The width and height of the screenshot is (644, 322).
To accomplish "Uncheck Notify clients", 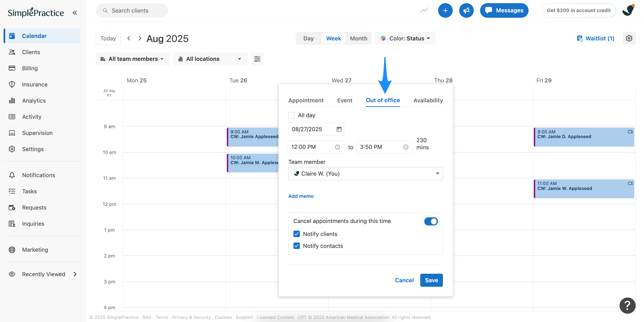I will click(x=296, y=234).
